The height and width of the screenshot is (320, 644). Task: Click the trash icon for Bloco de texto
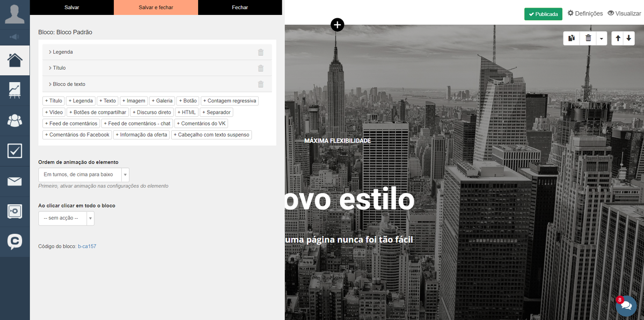pyautogui.click(x=261, y=84)
